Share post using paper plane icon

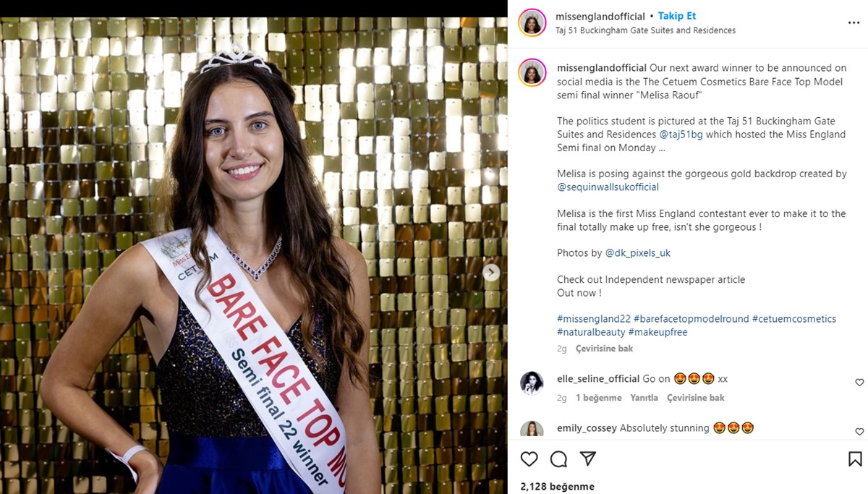588,459
